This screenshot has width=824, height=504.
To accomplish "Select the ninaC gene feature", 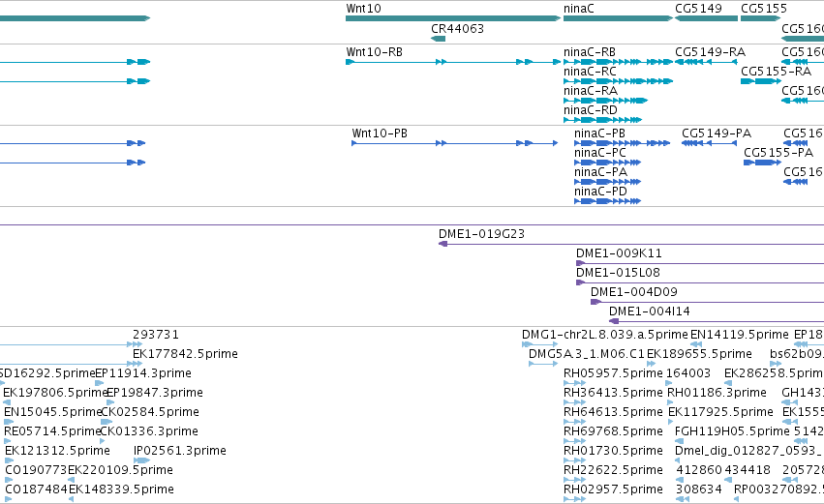I will coord(618,18).
